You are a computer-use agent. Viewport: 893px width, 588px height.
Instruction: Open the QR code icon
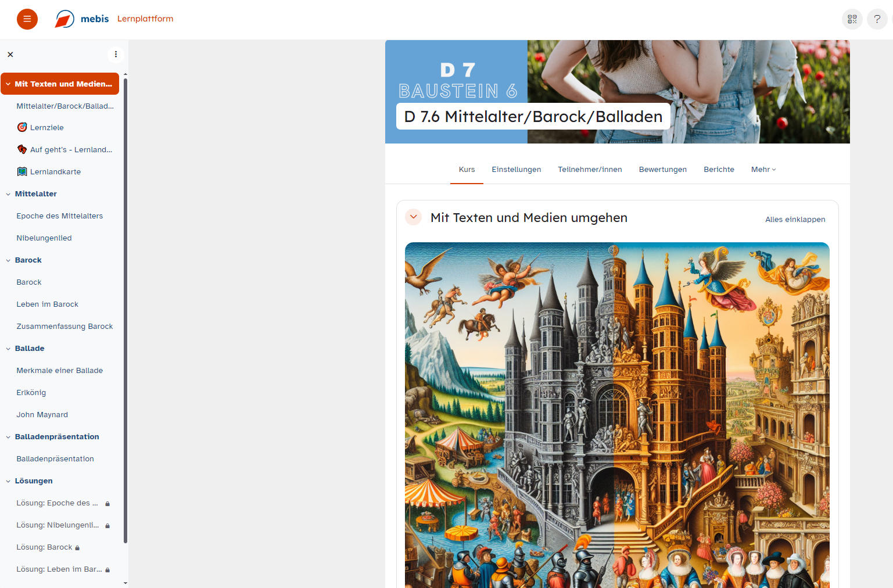tap(852, 19)
